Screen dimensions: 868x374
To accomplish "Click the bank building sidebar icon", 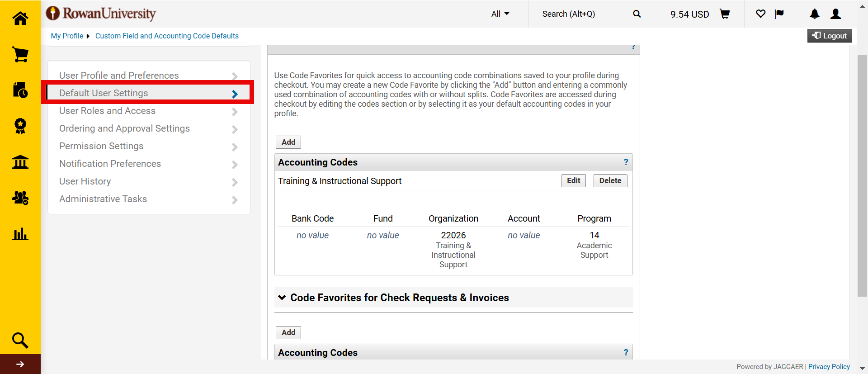I will point(20,161).
